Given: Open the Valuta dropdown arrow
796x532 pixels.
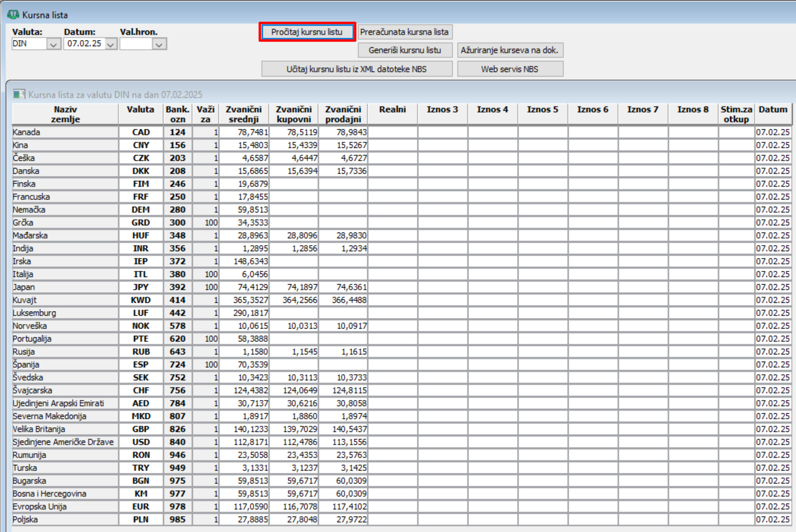Looking at the screenshot, I should (53, 44).
